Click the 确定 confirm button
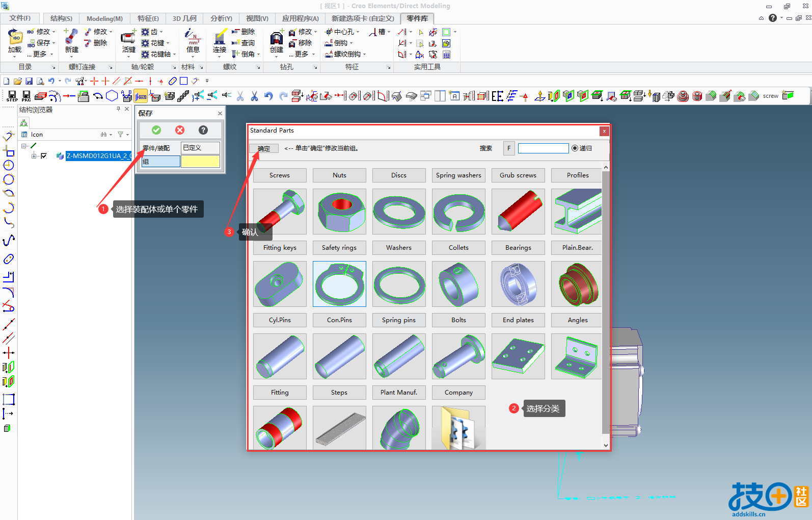Screen dimensions: 812x520 tap(264, 148)
